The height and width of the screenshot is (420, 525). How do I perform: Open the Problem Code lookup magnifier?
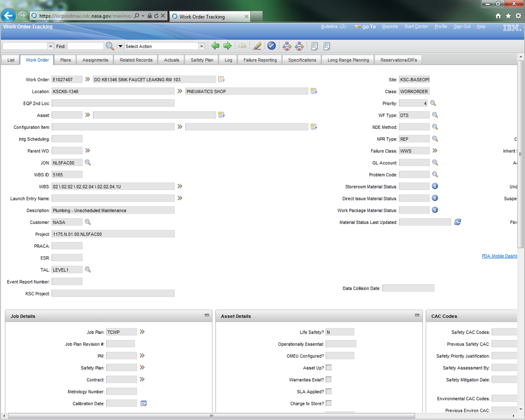pos(435,175)
